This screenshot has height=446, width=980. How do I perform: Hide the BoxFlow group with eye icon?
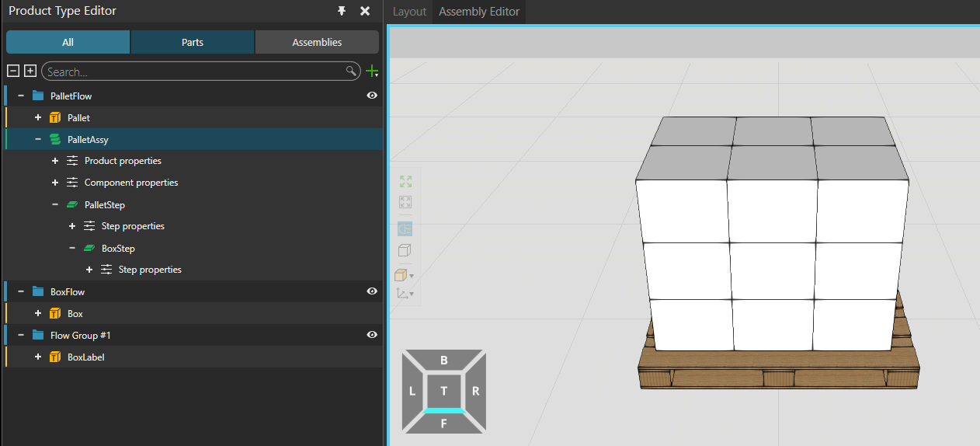(372, 291)
